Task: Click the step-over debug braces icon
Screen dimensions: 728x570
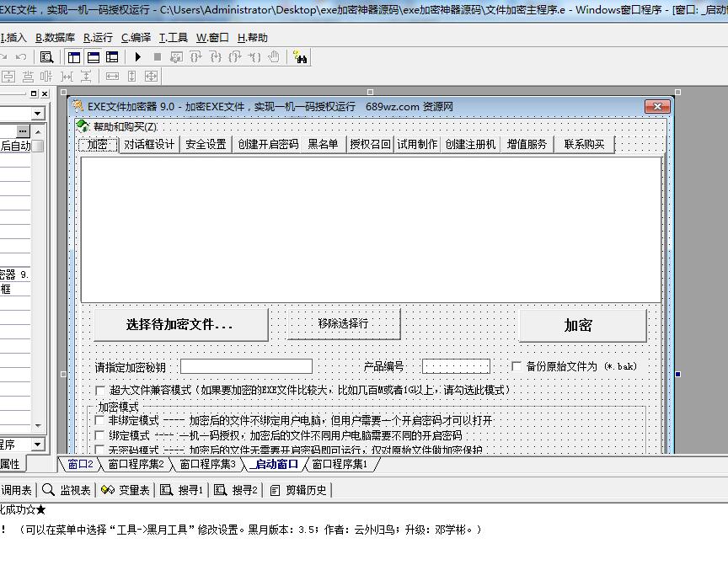Action: [x=196, y=57]
